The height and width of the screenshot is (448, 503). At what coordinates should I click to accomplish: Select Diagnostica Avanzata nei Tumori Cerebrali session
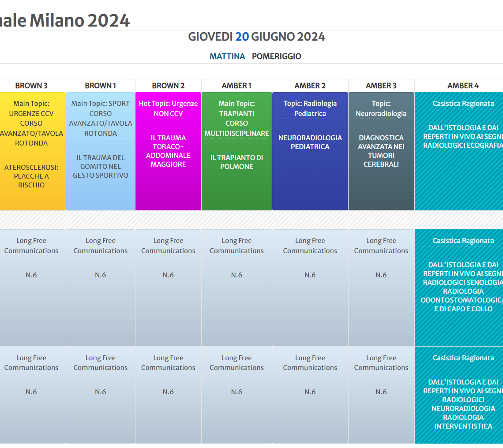click(381, 151)
